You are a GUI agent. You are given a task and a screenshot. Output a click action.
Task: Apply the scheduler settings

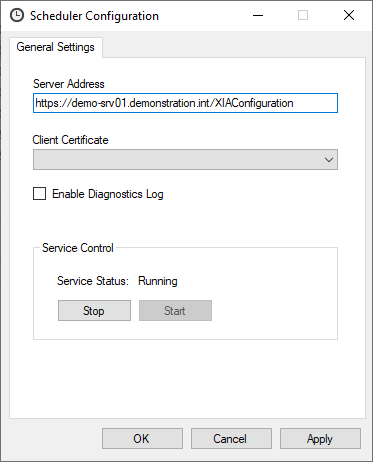point(320,439)
